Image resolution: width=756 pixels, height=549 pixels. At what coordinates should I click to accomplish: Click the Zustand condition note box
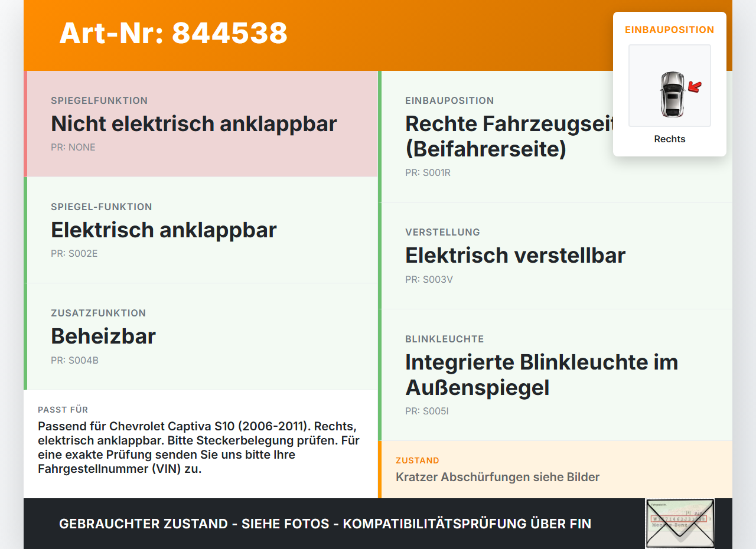[x=555, y=469]
